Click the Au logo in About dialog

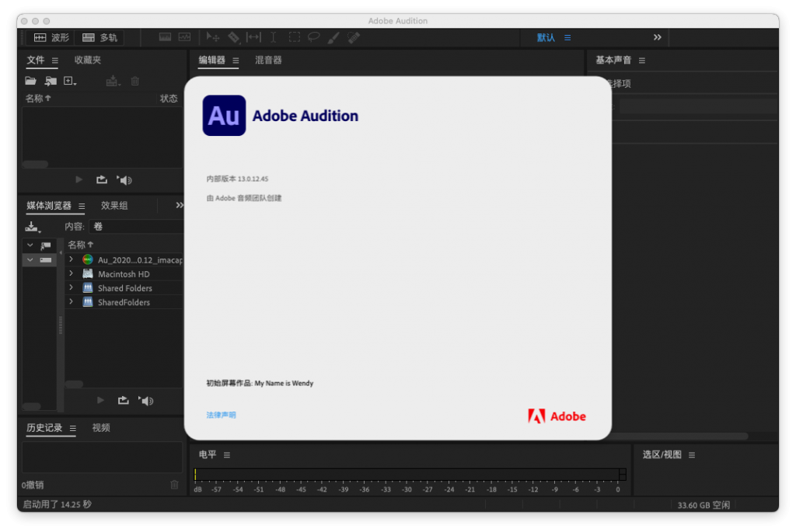pos(224,116)
